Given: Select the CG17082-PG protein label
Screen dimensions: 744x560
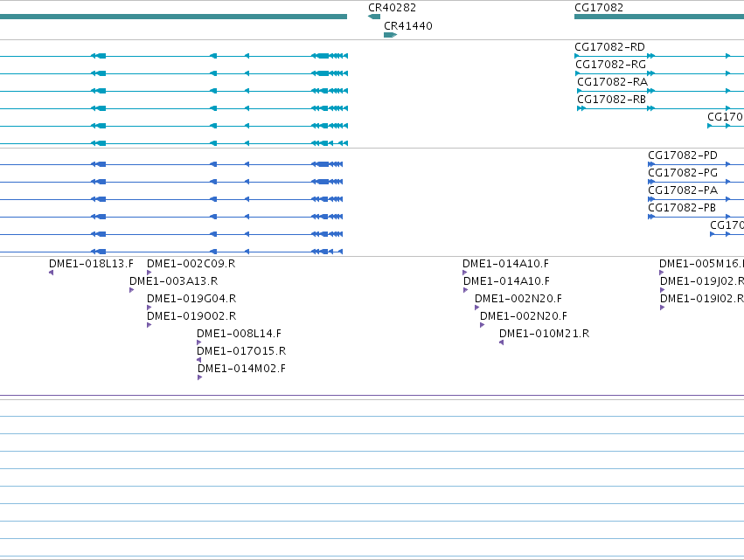Looking at the screenshot, I should 683,173.
